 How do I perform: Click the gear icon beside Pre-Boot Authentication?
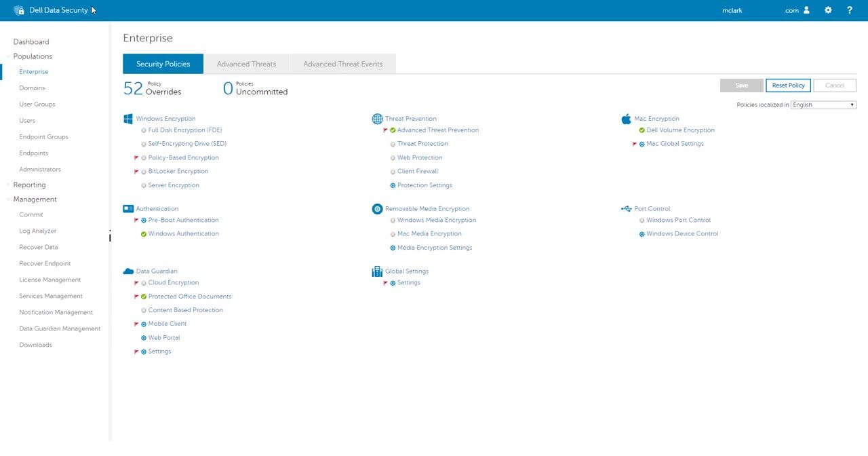coord(144,221)
